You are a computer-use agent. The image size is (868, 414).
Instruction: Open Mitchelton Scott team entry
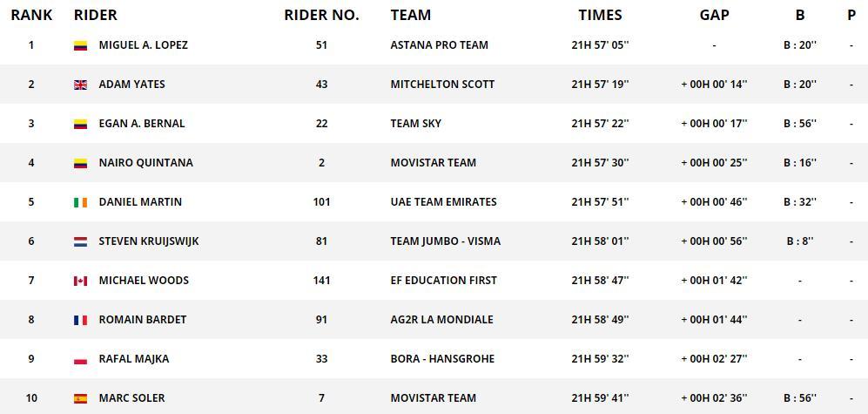pos(442,85)
